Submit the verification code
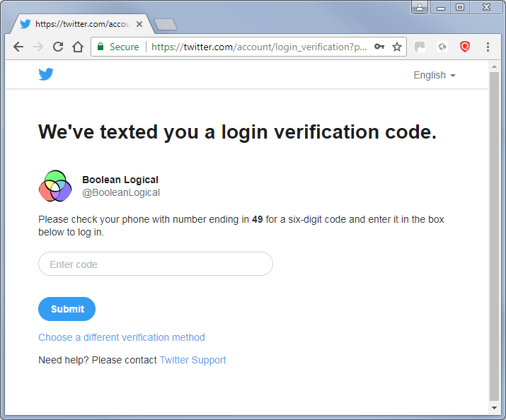506x420 pixels. 67,309
